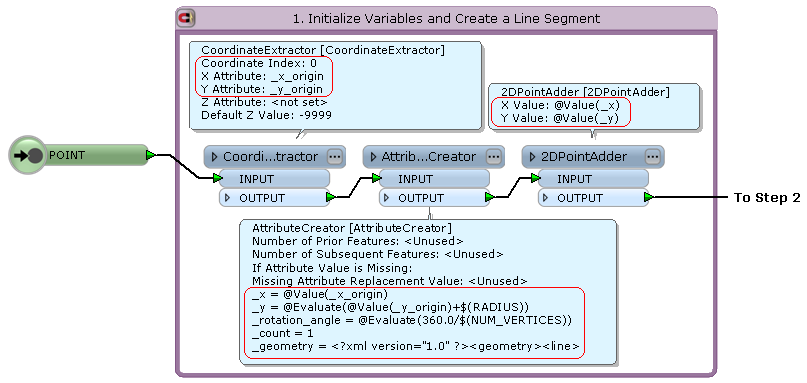Viewport: 807px width, 383px height.
Task: Click CoordinateExtractor OUTPUT port green arrow
Action: [330, 197]
